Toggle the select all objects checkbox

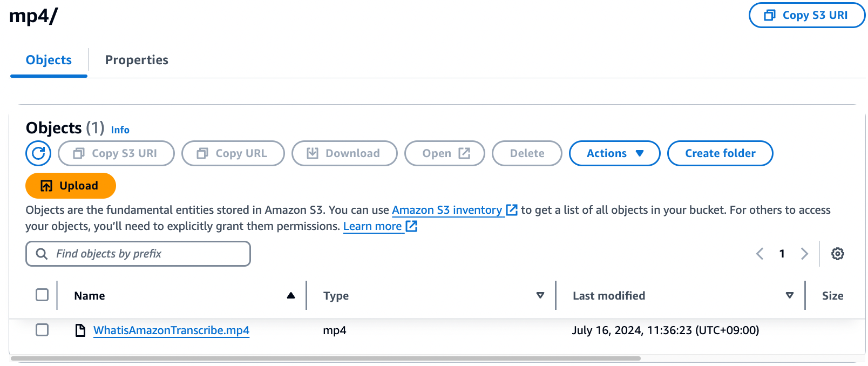(x=42, y=295)
